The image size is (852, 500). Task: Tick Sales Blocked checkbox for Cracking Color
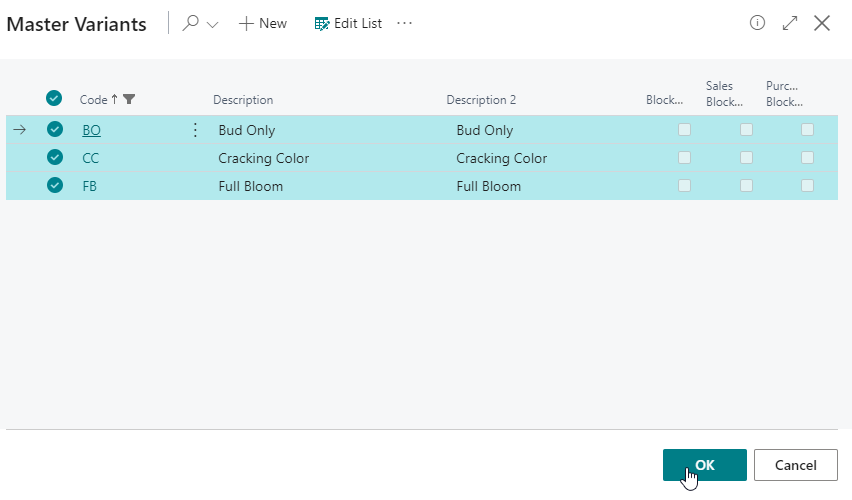point(746,157)
